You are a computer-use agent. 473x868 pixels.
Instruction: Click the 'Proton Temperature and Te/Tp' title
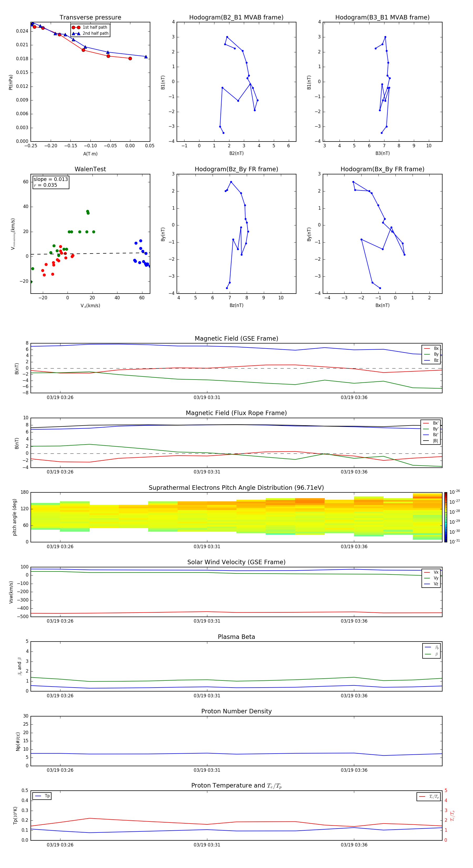[x=236, y=786]
